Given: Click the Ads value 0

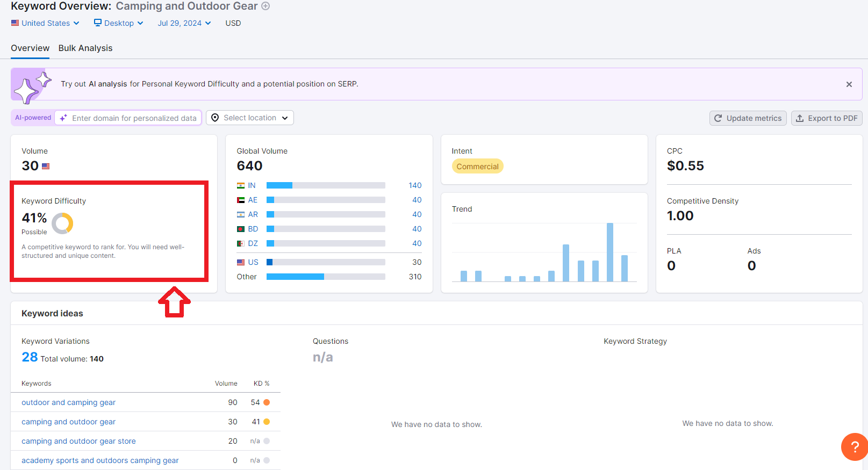Looking at the screenshot, I should pos(752,266).
